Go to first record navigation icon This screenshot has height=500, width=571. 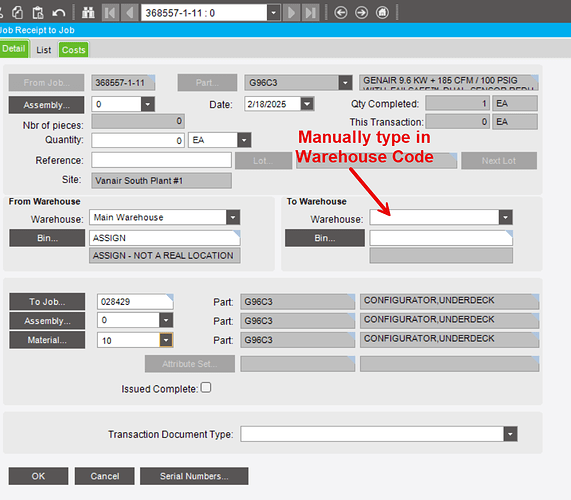[x=110, y=13]
